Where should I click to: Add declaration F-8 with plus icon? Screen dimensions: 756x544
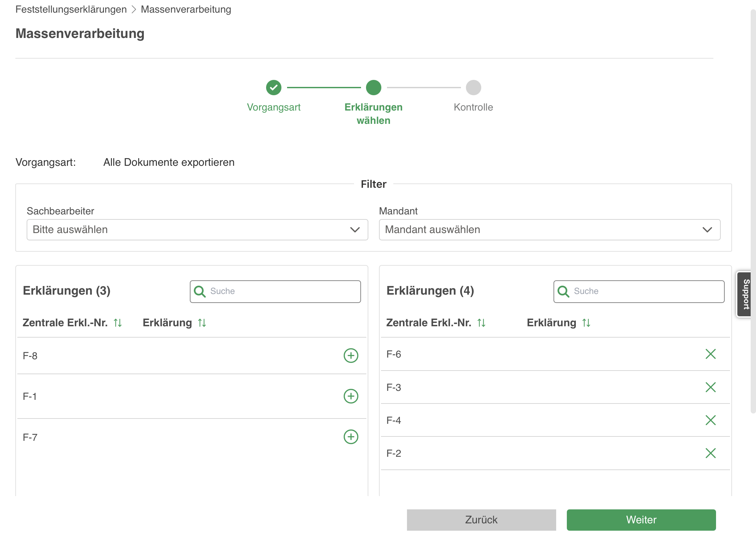pyautogui.click(x=351, y=356)
